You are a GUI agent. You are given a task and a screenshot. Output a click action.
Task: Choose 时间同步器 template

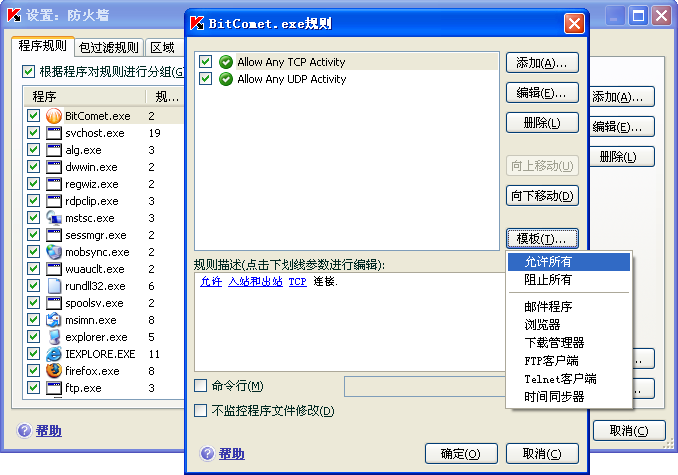[569, 397]
